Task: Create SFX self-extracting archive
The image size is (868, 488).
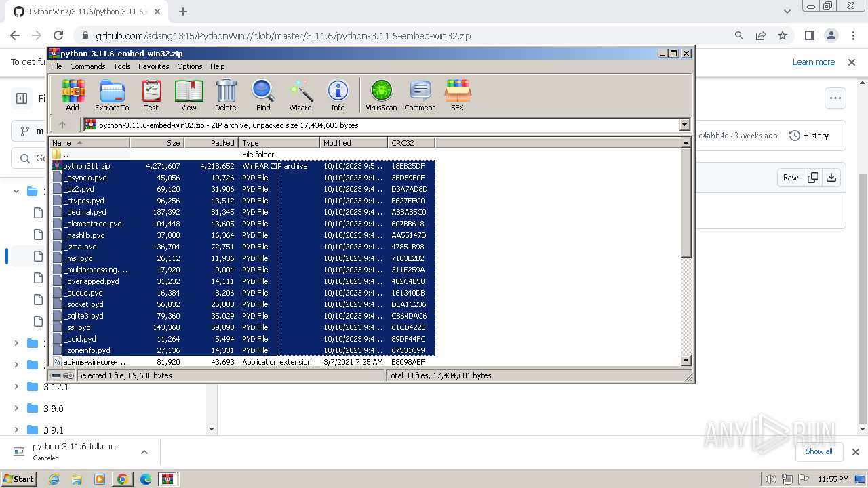Action: (458, 95)
